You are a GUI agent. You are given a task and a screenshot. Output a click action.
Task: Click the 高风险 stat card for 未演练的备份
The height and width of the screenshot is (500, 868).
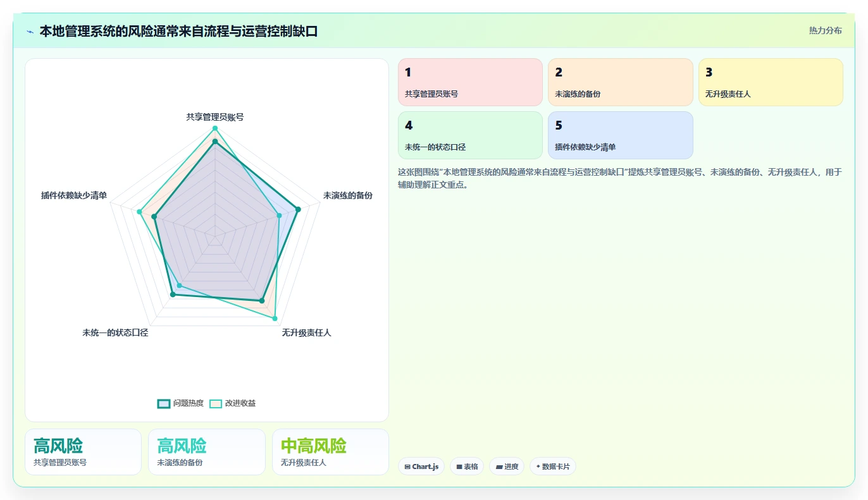206,452
